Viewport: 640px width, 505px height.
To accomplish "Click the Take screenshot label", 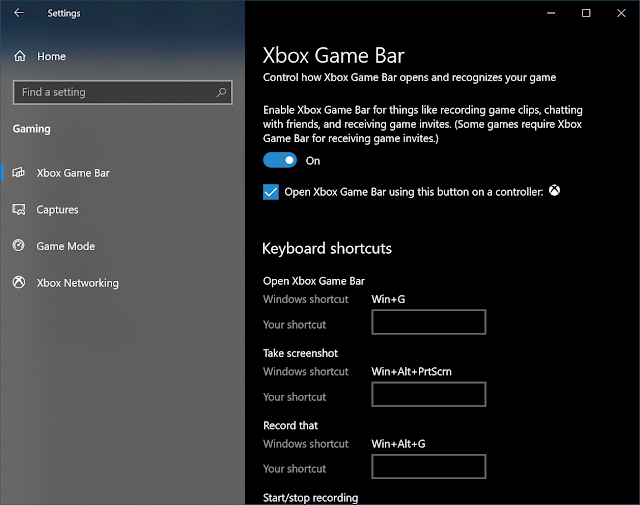I will 300,353.
